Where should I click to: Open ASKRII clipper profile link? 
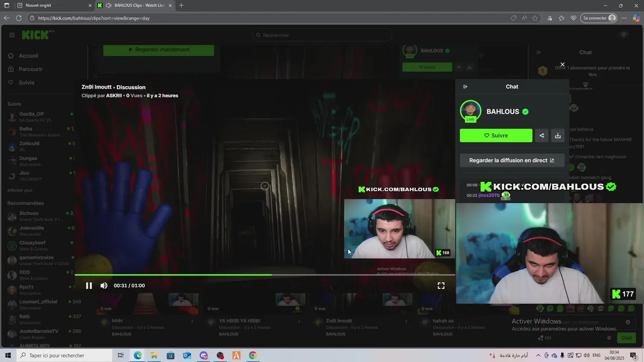pyautogui.click(x=114, y=96)
